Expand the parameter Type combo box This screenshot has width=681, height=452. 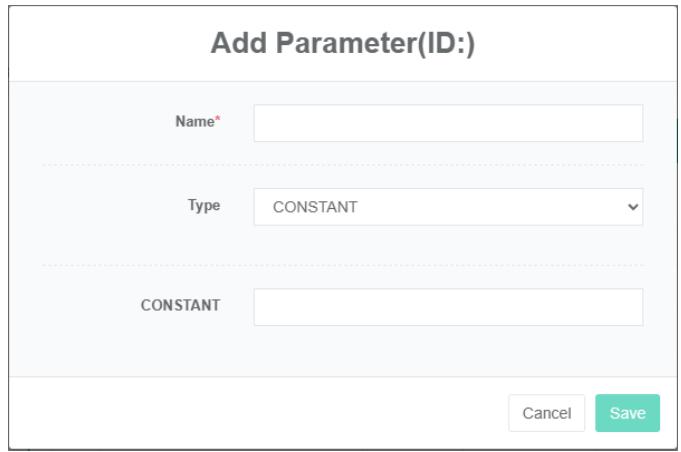448,207
